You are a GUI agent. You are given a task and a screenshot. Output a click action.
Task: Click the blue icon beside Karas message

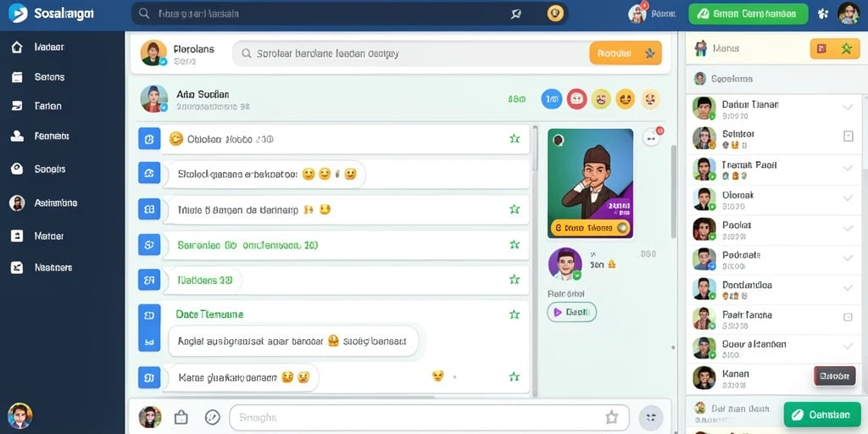(x=149, y=378)
